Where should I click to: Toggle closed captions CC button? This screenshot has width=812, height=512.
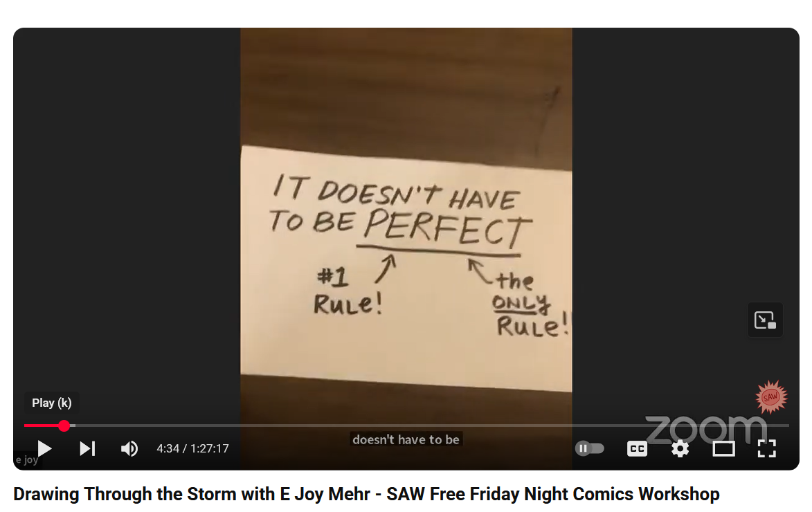pyautogui.click(x=637, y=448)
